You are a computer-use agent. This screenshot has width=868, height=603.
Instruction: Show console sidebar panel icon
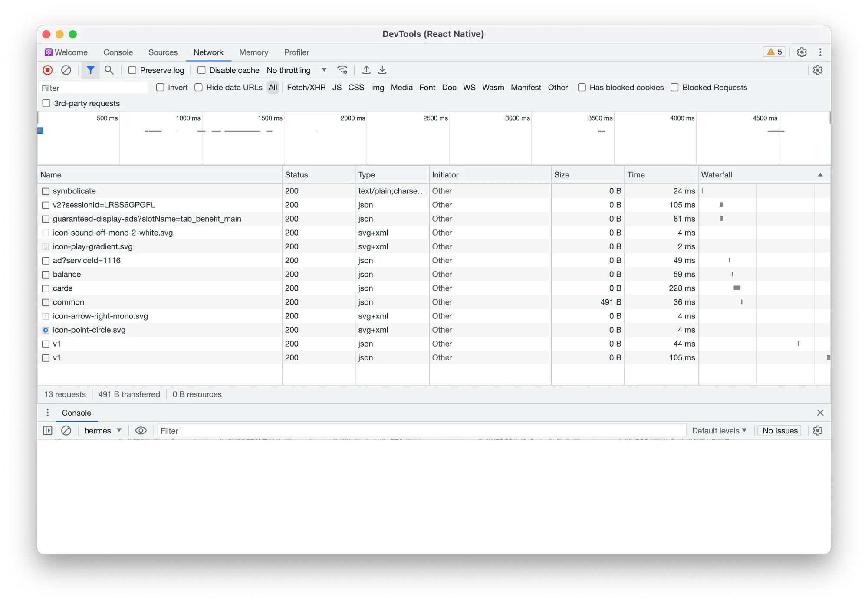tap(48, 430)
